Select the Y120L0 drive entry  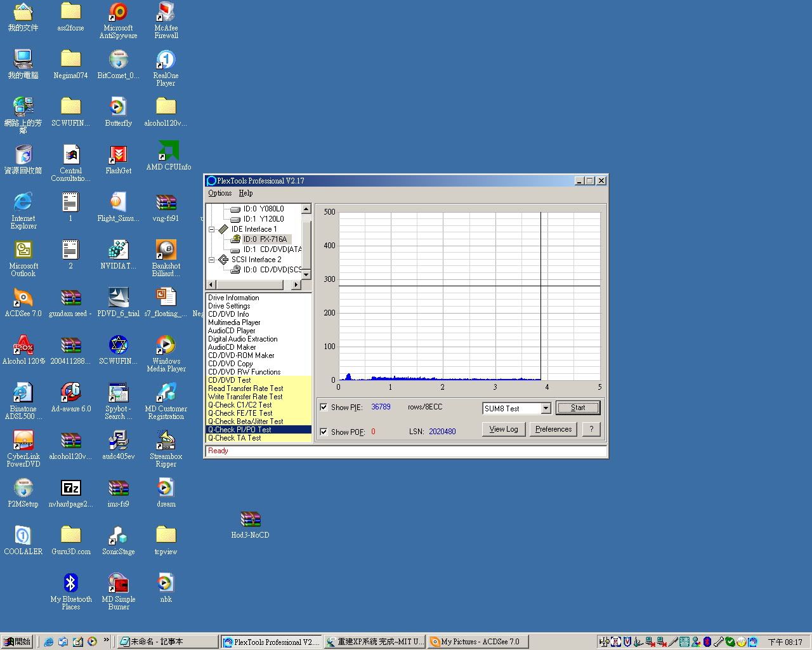263,219
